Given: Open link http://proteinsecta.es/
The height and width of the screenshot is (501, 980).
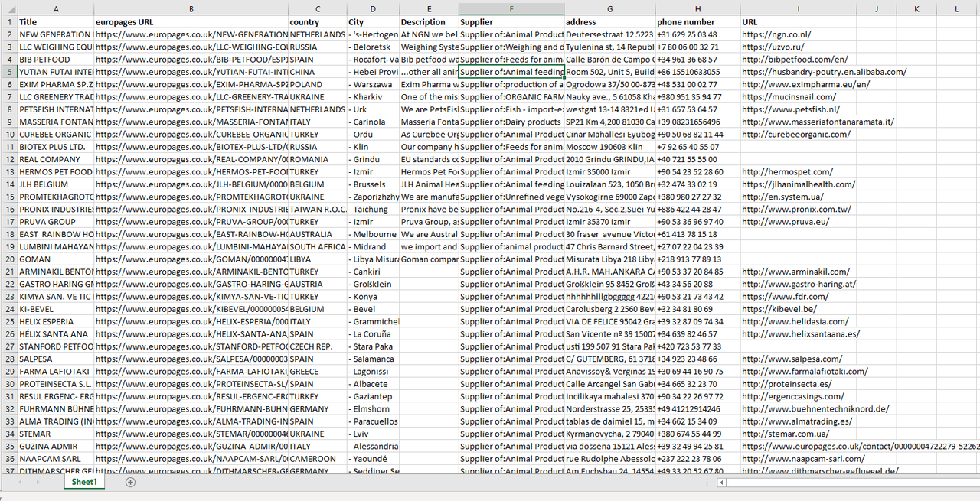Looking at the screenshot, I should [786, 384].
